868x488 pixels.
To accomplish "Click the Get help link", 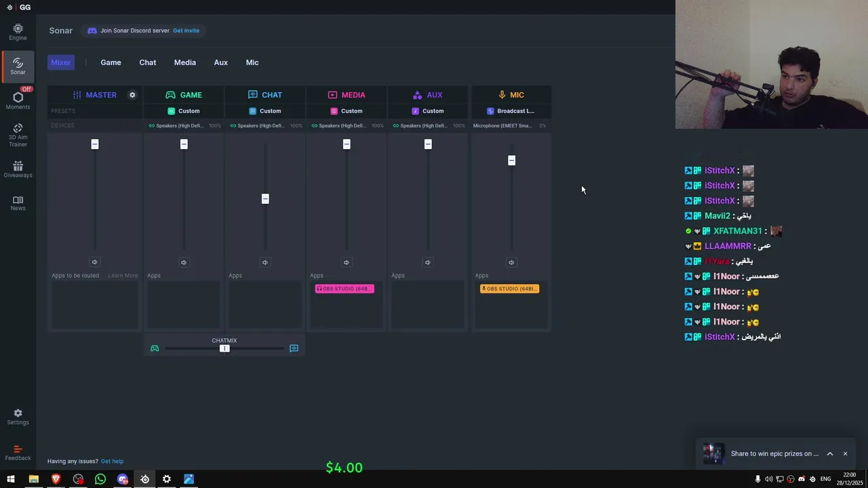I will 112,462.
